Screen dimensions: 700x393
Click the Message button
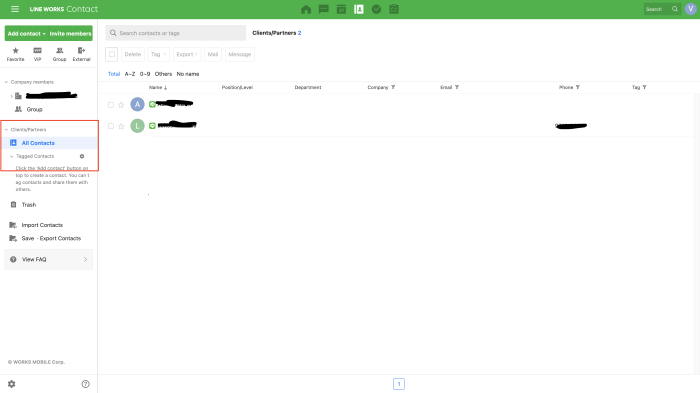tap(240, 54)
